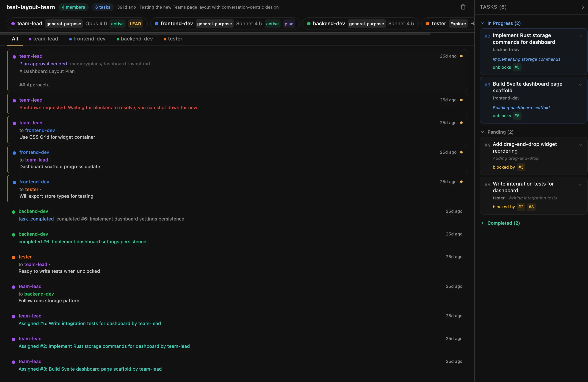Screen dimensions: 588x382
Task: Click the horizontal scrollbar below the agent headers
Action: [215, 34]
